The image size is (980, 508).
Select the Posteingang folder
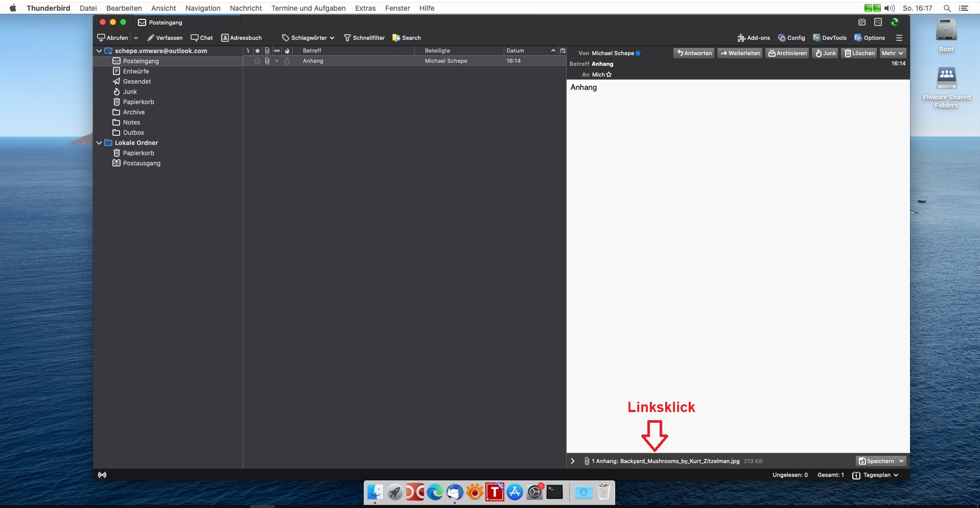pos(168,61)
